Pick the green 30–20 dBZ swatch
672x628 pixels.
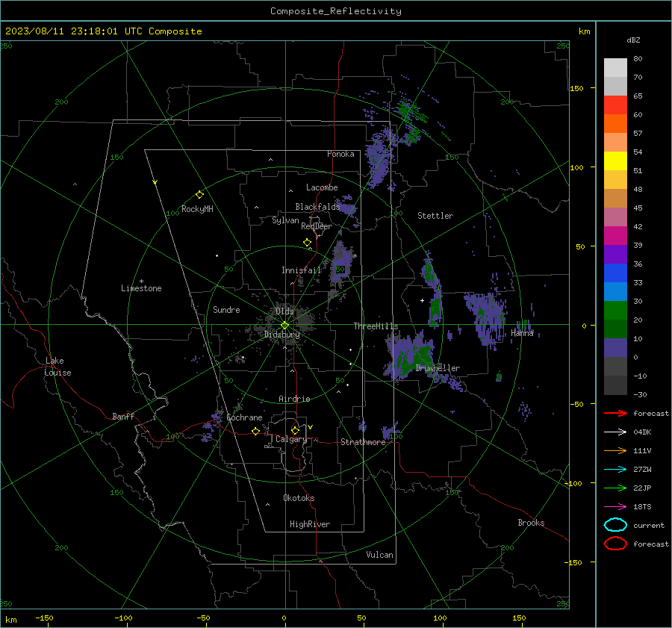615,311
